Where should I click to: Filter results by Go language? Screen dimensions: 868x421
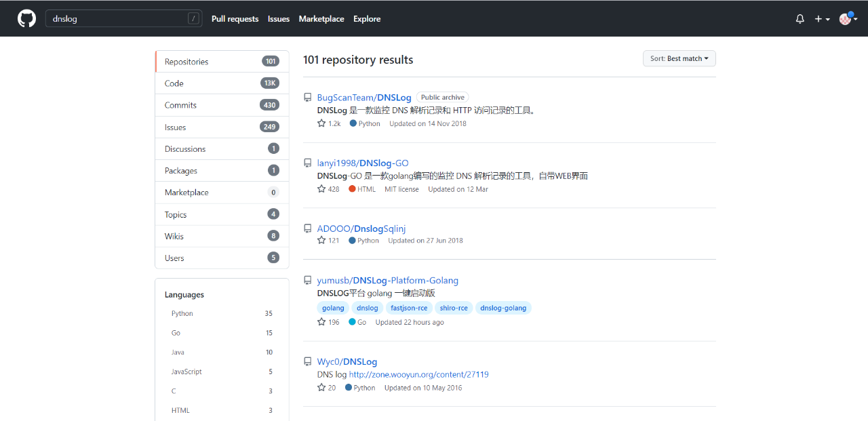pos(222,333)
